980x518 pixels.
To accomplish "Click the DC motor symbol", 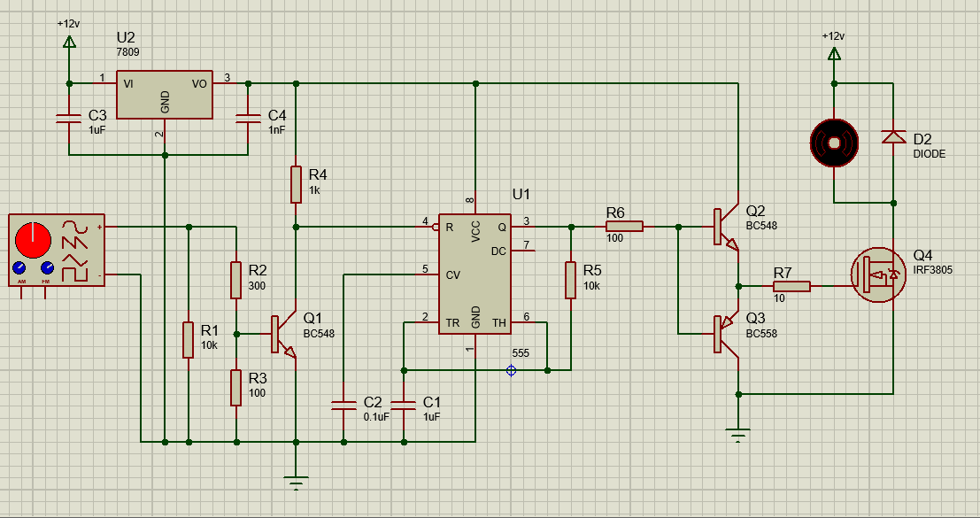I will [x=834, y=142].
